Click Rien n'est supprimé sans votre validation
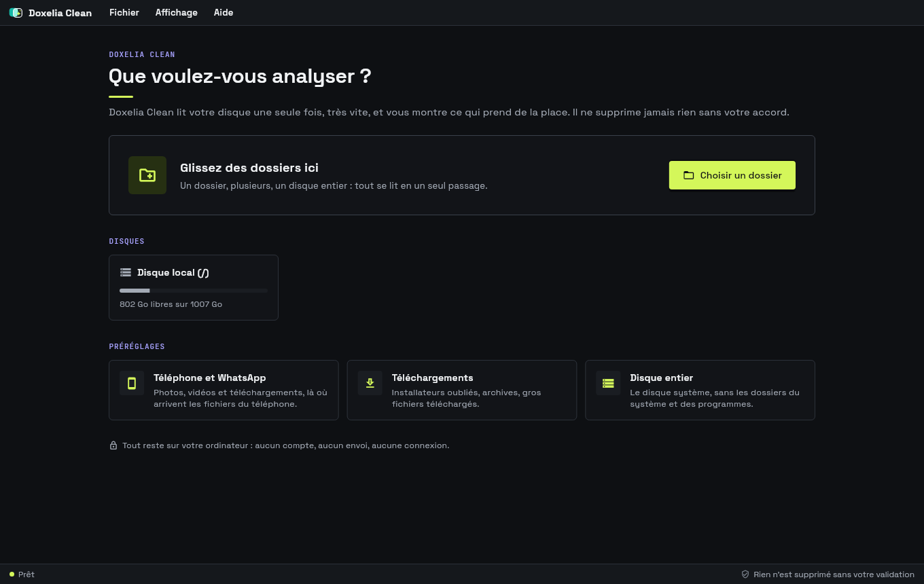The width and height of the screenshot is (924, 584). click(x=834, y=574)
